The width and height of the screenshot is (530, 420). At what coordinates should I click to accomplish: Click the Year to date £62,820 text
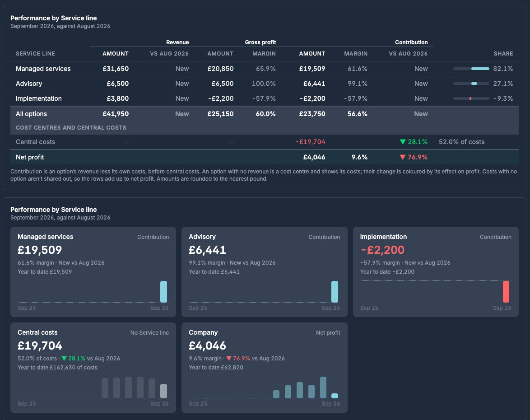point(216,368)
